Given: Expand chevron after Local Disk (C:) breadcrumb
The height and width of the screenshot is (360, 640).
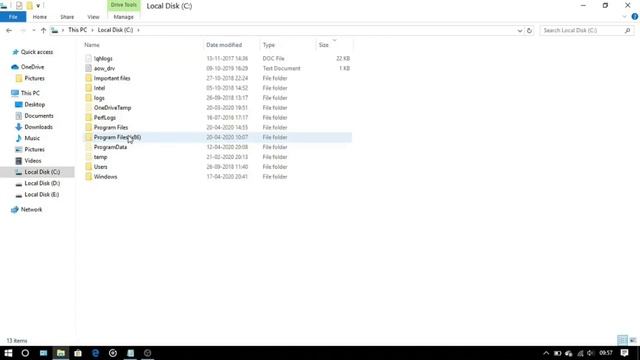Looking at the screenshot, I should (138, 30).
